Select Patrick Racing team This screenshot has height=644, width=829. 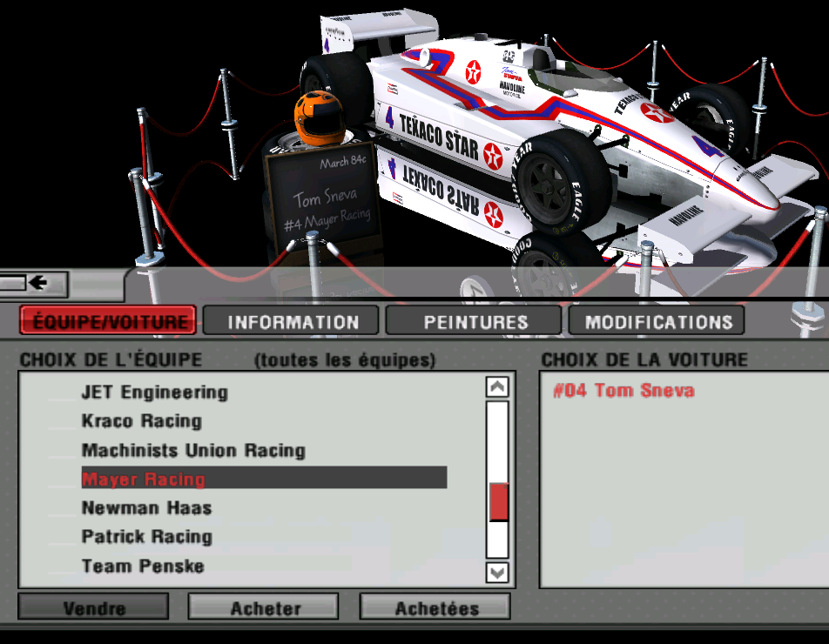pyautogui.click(x=147, y=537)
